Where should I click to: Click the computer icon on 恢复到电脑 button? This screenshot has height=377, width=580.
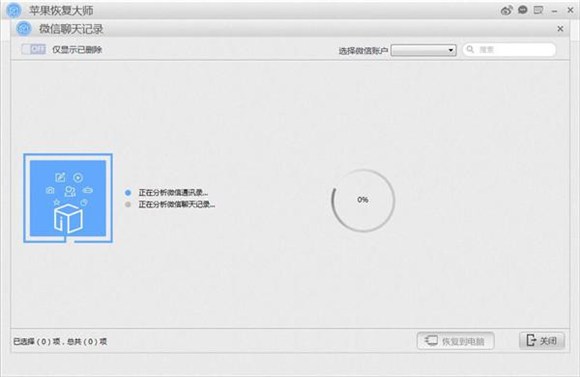click(431, 340)
